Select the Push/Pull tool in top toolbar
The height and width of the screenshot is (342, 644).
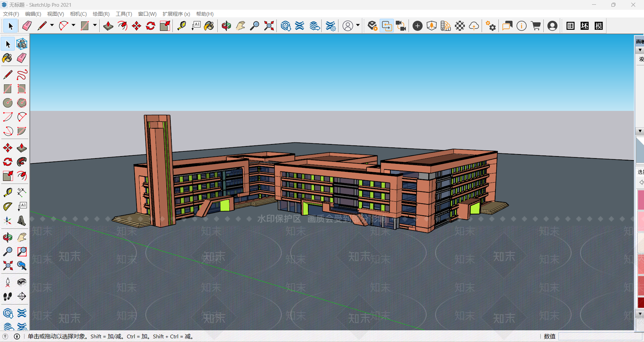108,26
